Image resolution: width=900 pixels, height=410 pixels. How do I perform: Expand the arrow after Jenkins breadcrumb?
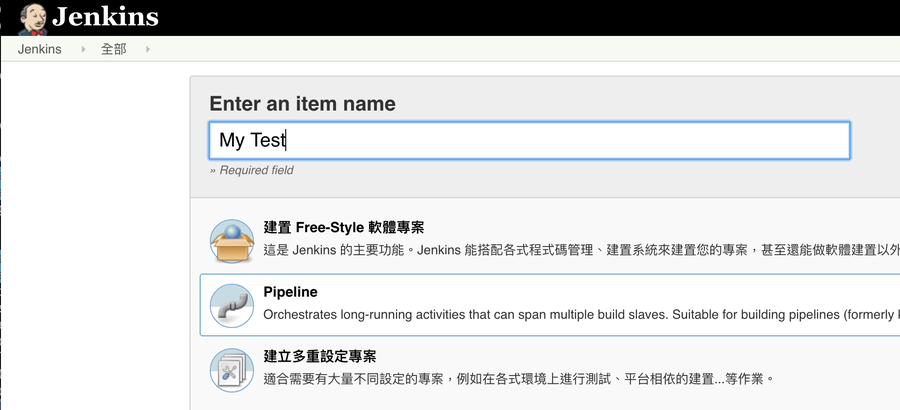tap(83, 49)
